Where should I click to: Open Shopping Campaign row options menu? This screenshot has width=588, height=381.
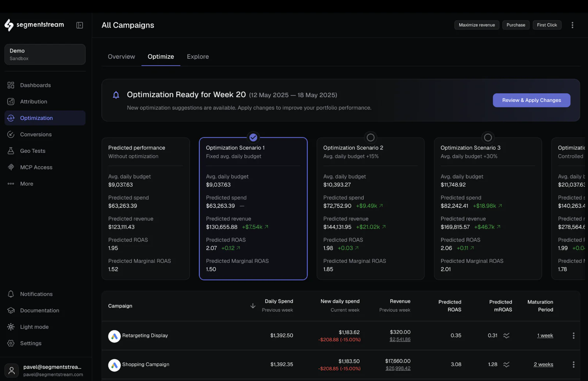tap(573, 364)
